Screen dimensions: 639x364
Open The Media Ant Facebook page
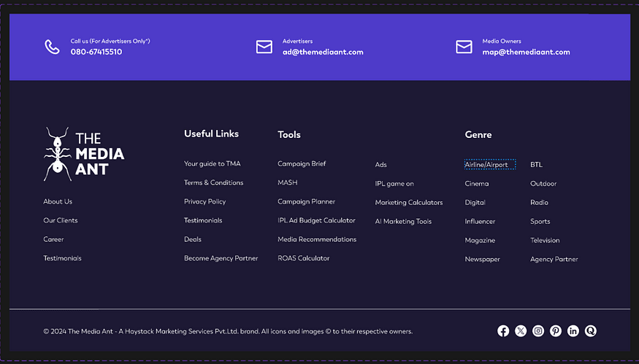click(x=503, y=331)
